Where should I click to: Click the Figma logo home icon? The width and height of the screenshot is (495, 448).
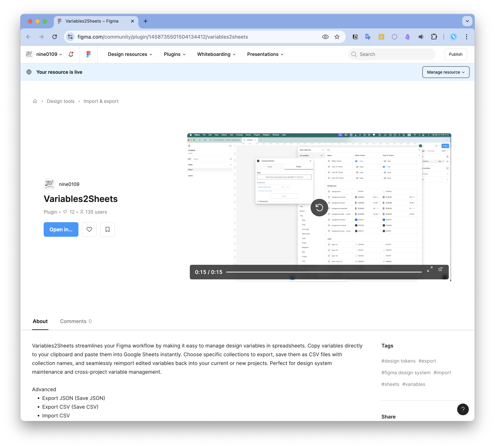click(89, 54)
